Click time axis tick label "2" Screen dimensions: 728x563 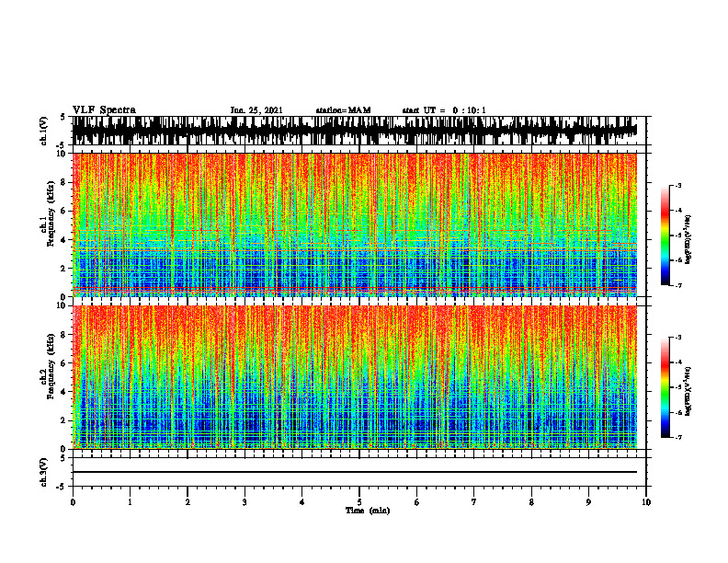click(x=188, y=502)
